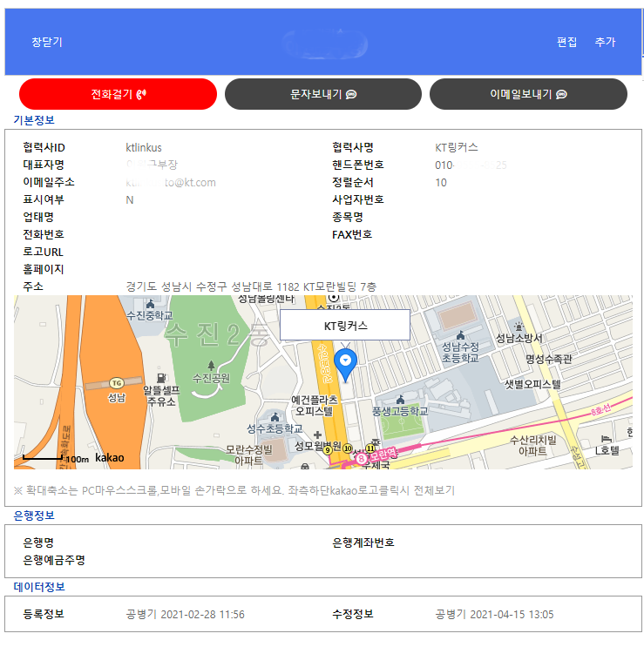Click the 정렬순서 value 10

click(x=441, y=182)
